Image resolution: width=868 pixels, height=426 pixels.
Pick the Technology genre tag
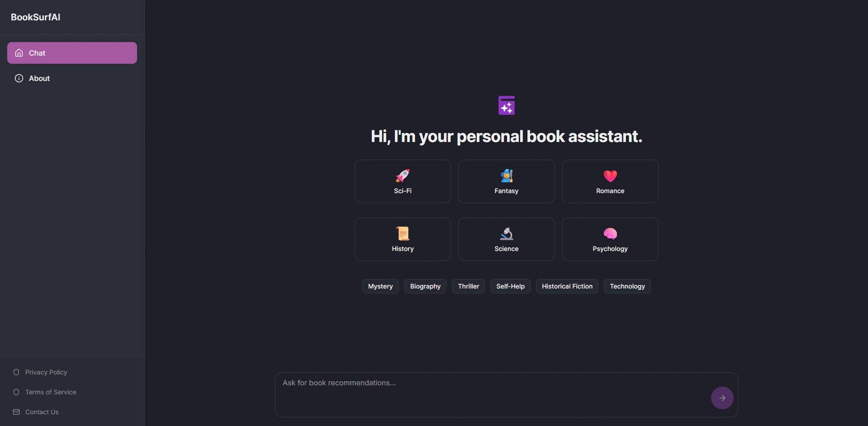point(627,286)
